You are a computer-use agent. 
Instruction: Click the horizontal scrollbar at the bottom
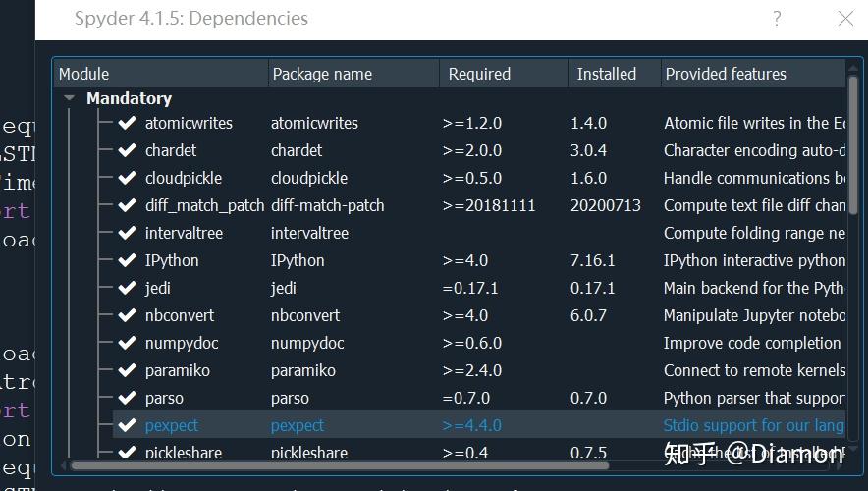(x=340, y=465)
